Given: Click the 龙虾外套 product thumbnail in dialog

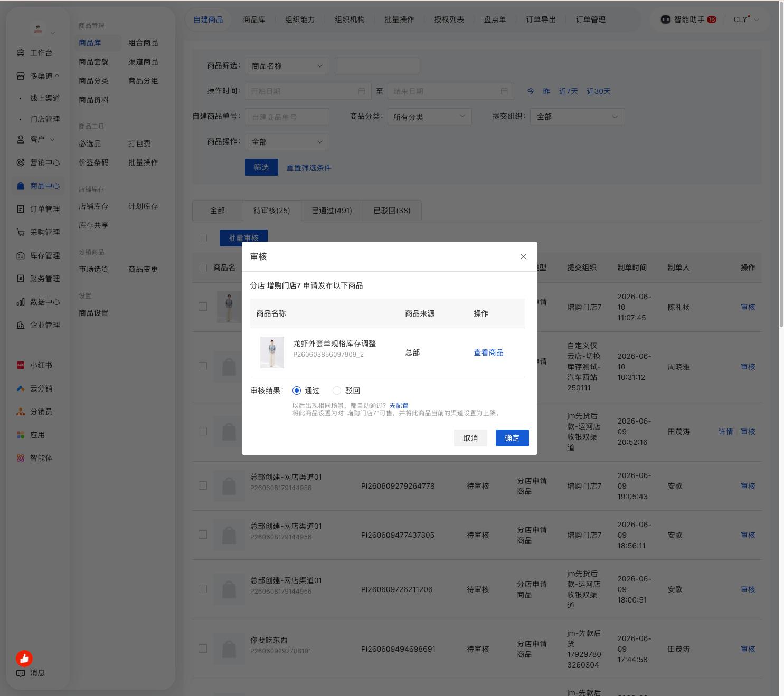Looking at the screenshot, I should (272, 352).
